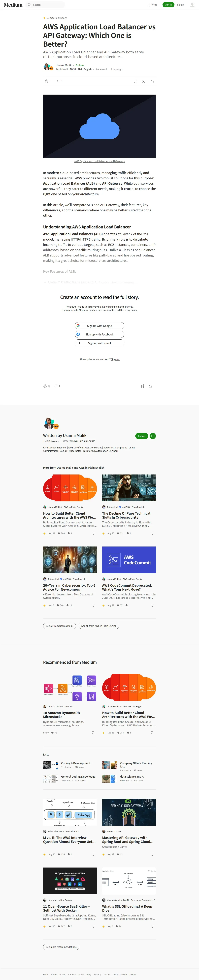The width and height of the screenshot is (199, 980).
Task: Share the story via top share icon
Action: 152,81
